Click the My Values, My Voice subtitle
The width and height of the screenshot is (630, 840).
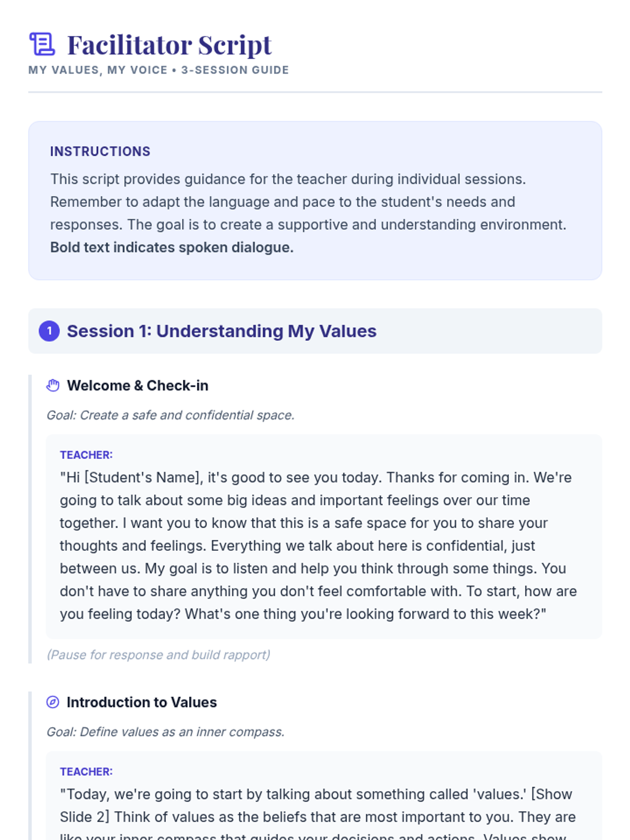(x=159, y=70)
